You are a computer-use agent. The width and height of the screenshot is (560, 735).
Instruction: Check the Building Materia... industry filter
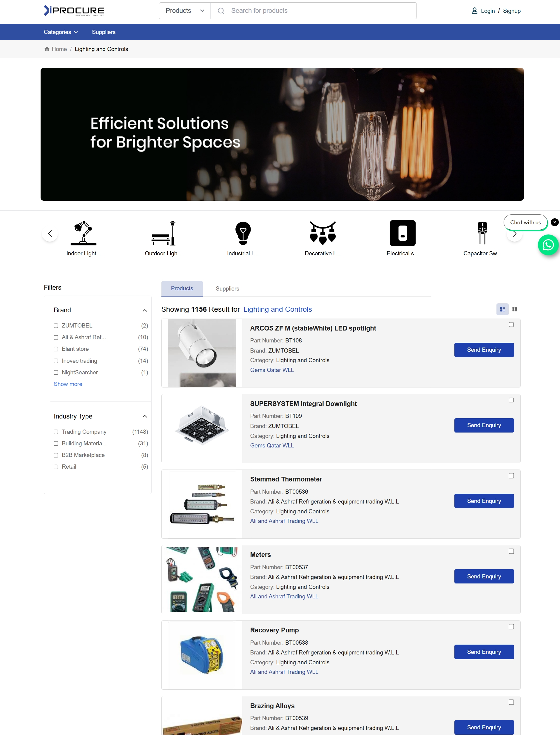click(x=56, y=444)
